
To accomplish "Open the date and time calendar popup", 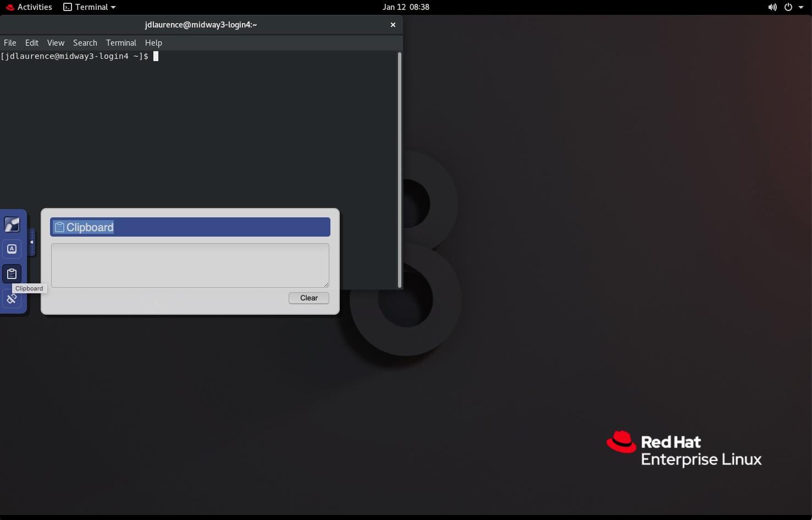I will click(x=406, y=7).
